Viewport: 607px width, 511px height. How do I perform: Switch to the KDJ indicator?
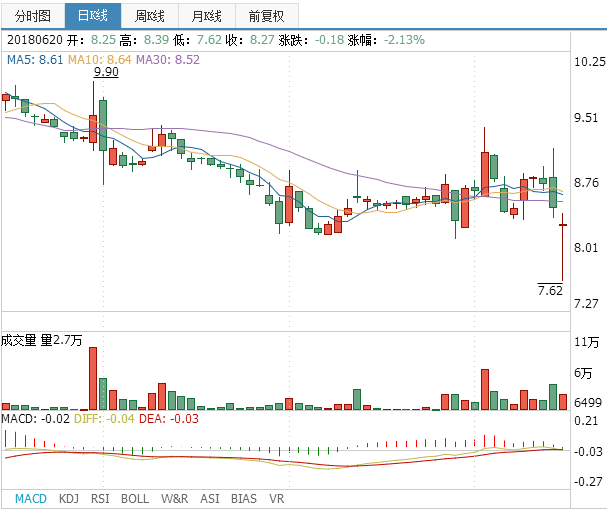tap(69, 499)
